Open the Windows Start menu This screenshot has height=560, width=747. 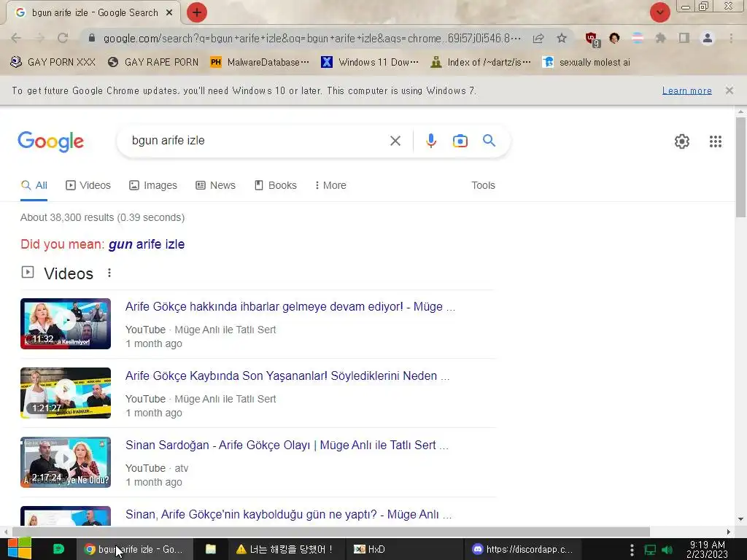coord(19,549)
